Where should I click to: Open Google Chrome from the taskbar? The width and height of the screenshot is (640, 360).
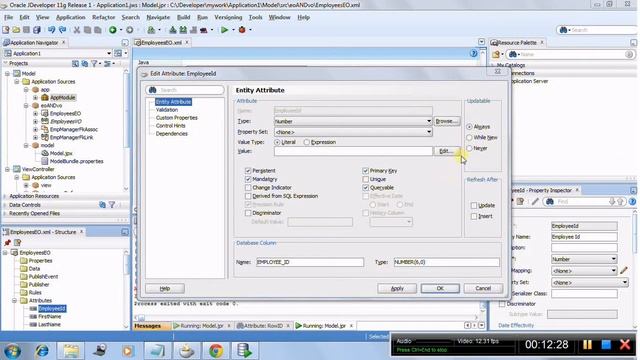click(x=216, y=351)
